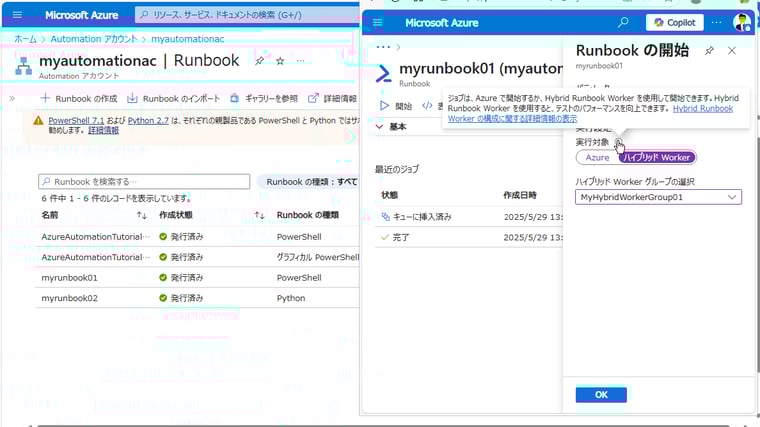Click the info icon beside 実行対象
This screenshot has width=760, height=427.
tap(618, 142)
